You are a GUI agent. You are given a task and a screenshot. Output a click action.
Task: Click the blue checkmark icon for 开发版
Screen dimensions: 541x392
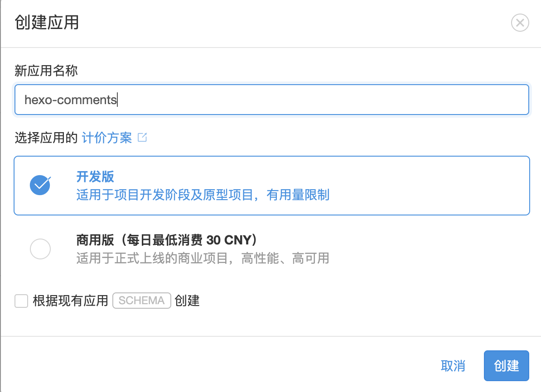tap(40, 185)
